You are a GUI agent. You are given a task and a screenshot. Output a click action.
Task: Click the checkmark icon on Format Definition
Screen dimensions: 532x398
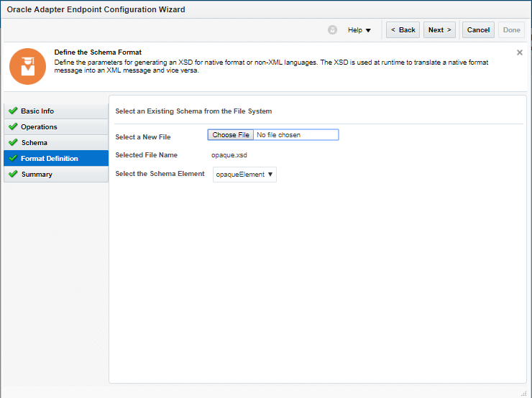point(13,159)
